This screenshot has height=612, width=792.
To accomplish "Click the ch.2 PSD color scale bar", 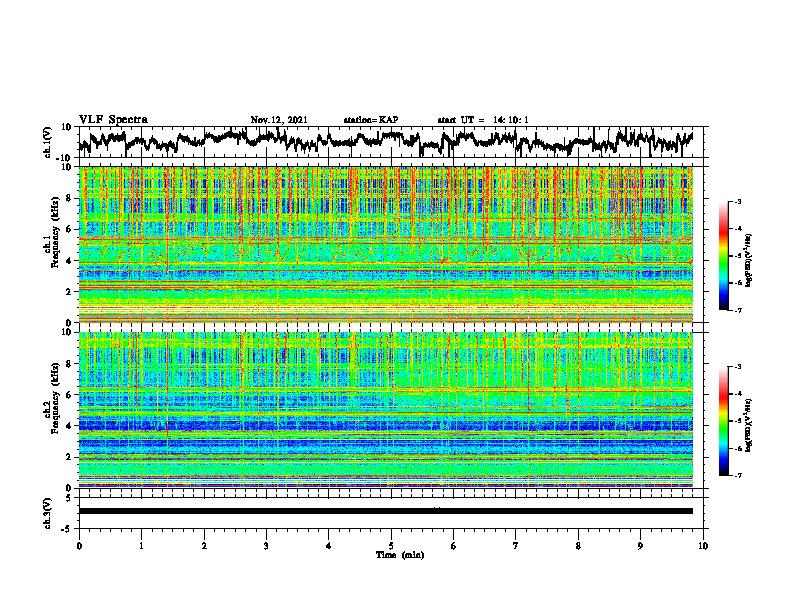I will click(x=723, y=421).
